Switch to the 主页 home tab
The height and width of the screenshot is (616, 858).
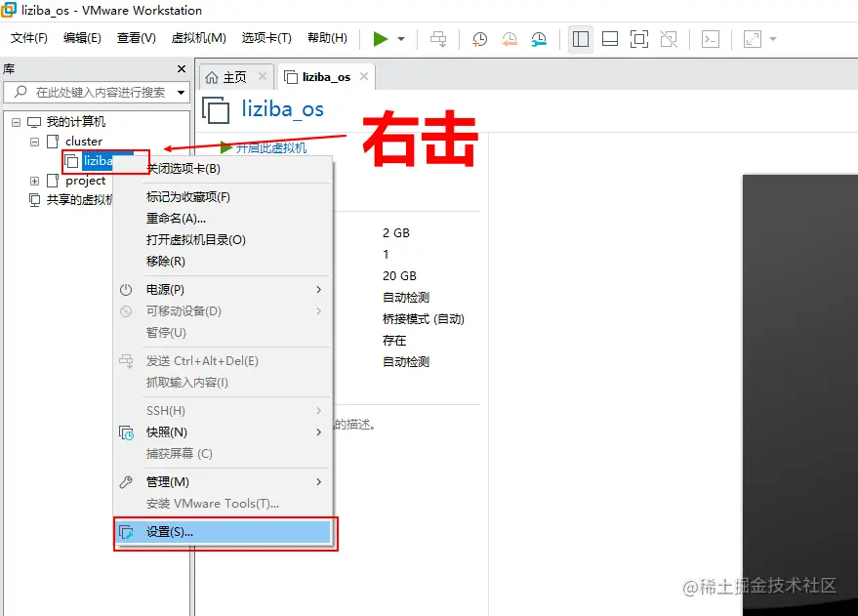[234, 77]
